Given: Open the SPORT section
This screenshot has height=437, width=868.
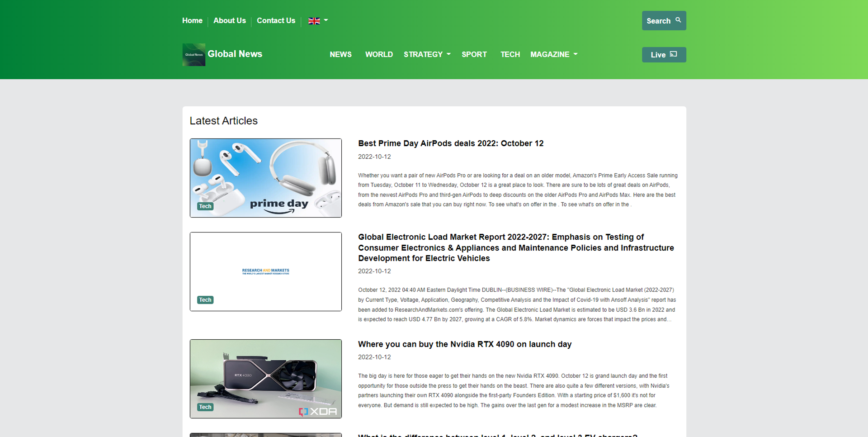Looking at the screenshot, I should [x=474, y=54].
